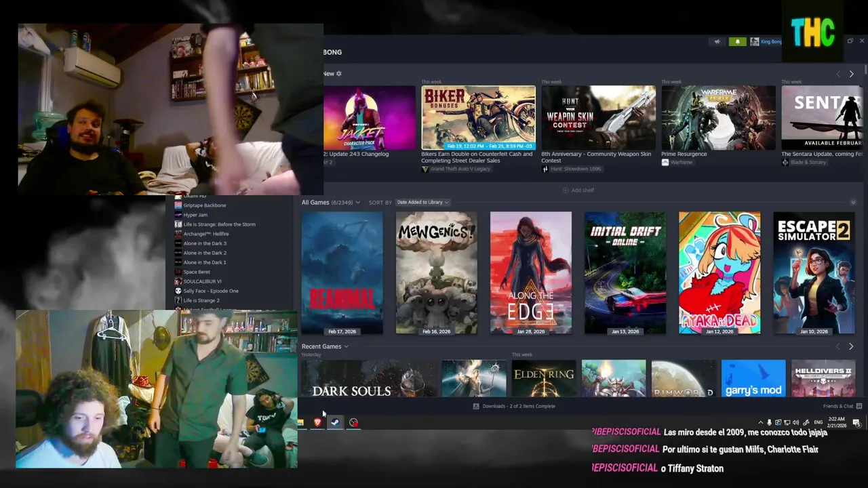Viewport: 868px width, 488px height.
Task: Open the Biker Bonuses news card
Action: pos(478,117)
